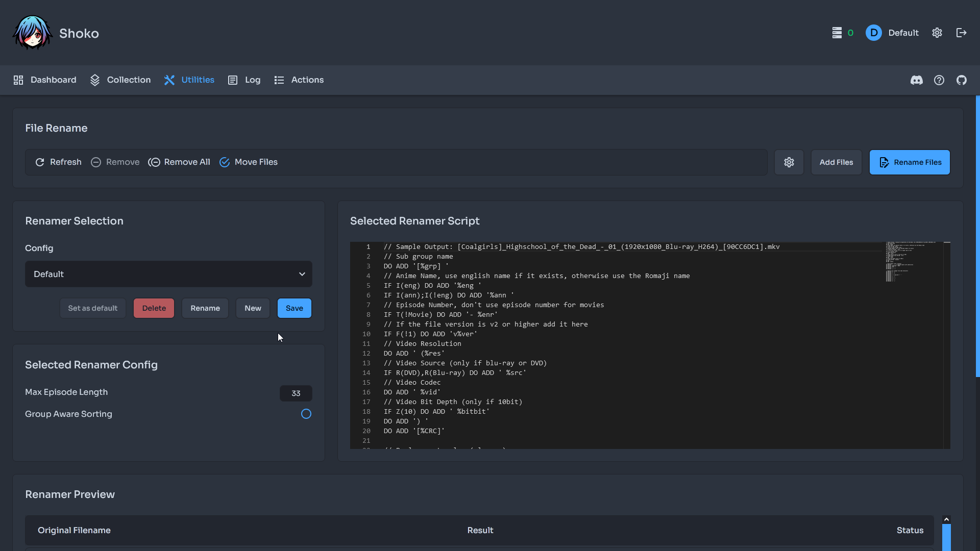Click Set as default button
This screenshot has width=980, height=551.
point(92,308)
